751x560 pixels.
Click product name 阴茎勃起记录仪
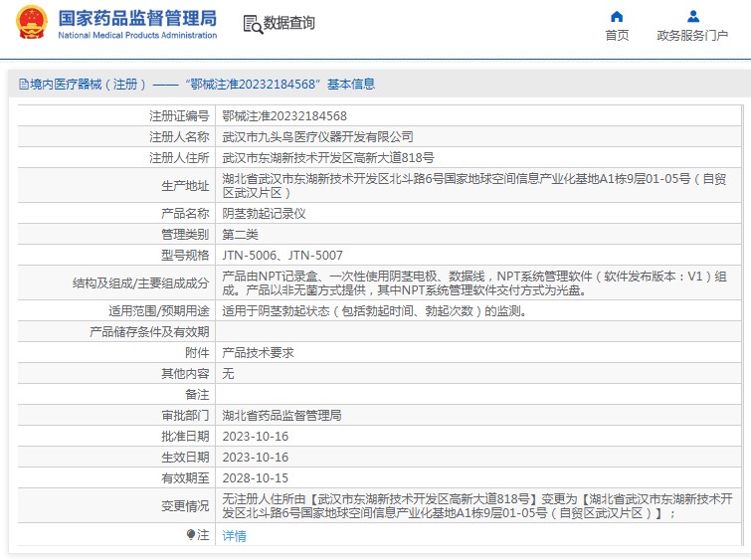click(264, 213)
